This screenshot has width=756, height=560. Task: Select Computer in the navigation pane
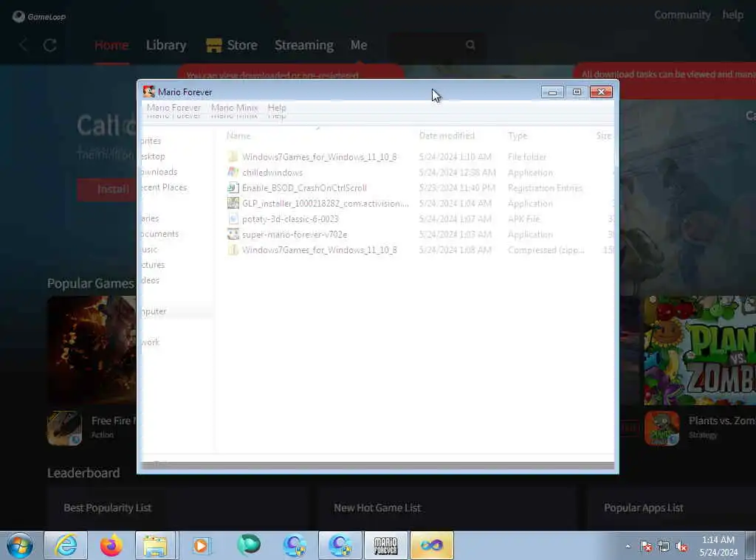154,311
